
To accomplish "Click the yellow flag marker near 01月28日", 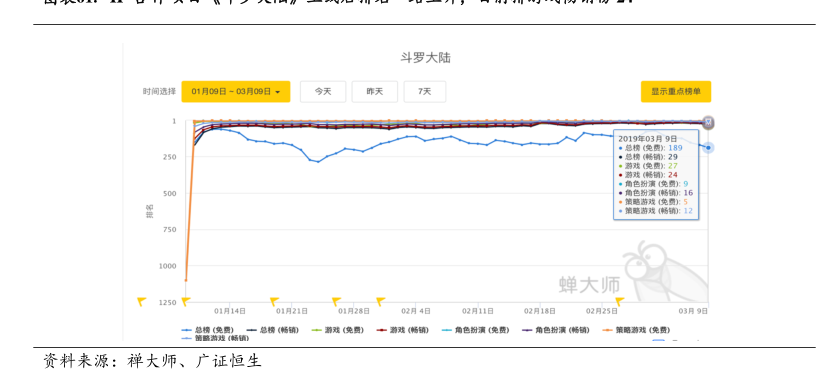I will coord(336,302).
